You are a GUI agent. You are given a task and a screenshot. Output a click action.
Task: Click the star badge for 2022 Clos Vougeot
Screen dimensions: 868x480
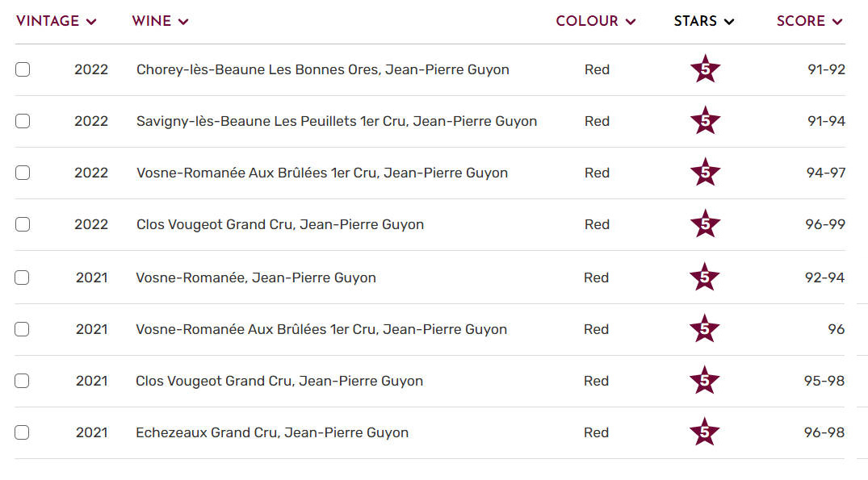[705, 224]
